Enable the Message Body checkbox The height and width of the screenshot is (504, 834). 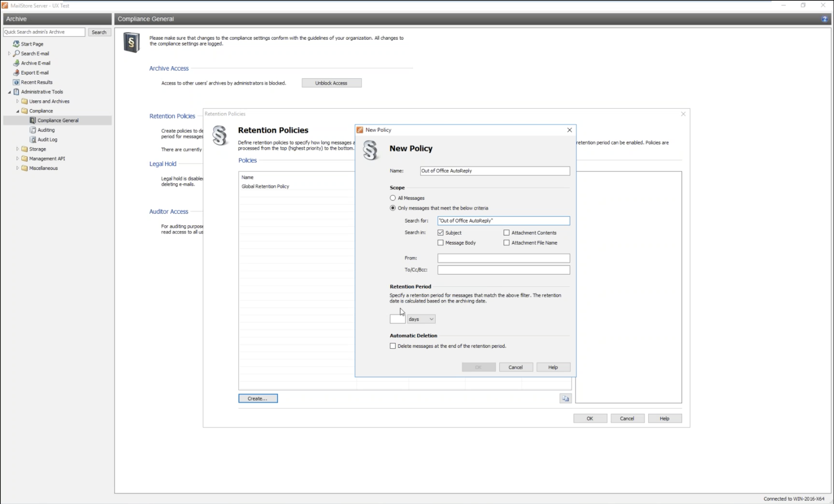tap(440, 243)
